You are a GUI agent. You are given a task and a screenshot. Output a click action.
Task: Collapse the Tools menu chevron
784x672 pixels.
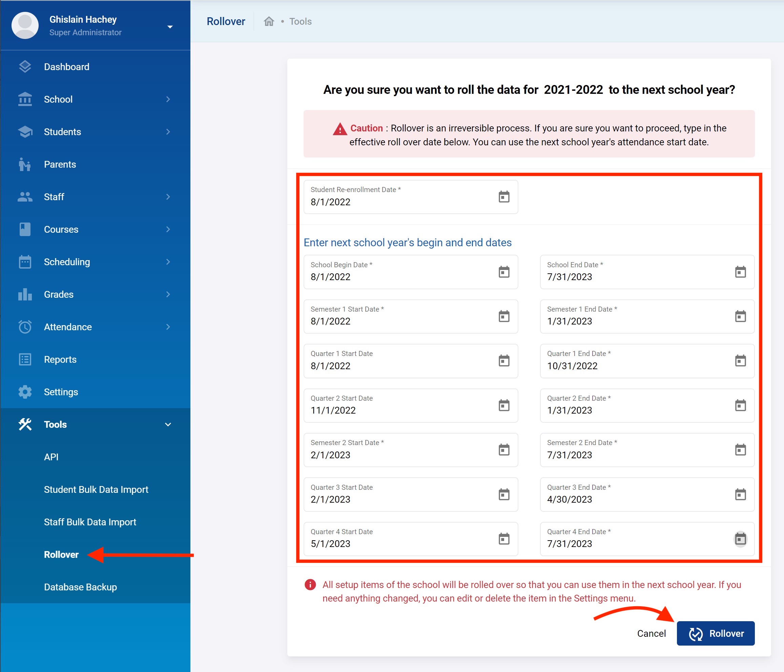(x=168, y=424)
